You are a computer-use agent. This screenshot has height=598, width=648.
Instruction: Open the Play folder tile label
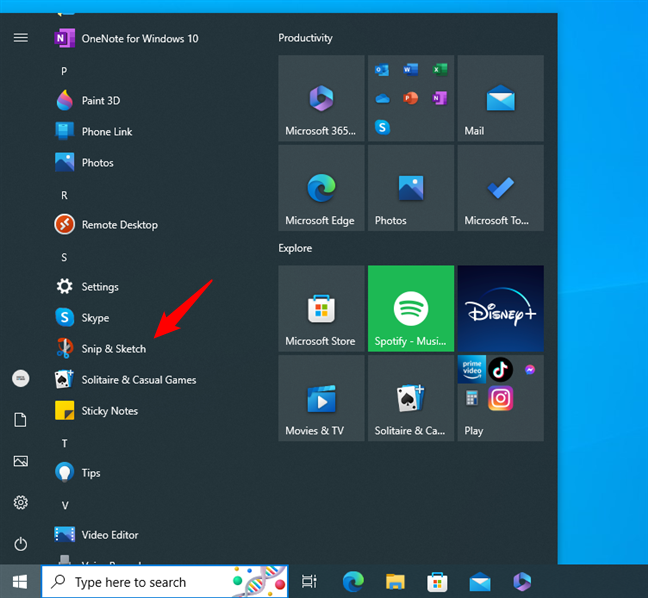pos(474,431)
